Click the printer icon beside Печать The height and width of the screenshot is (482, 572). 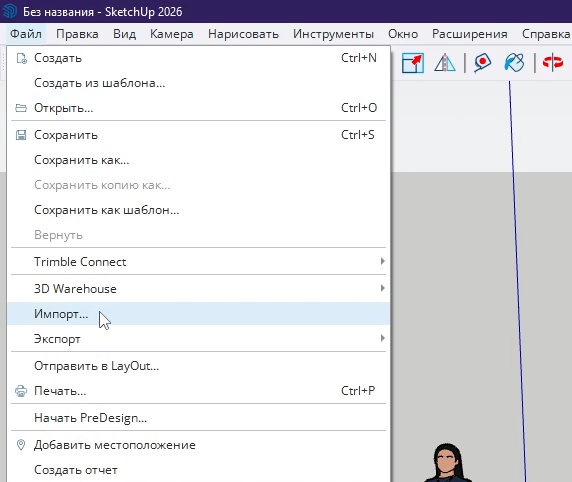click(x=21, y=391)
